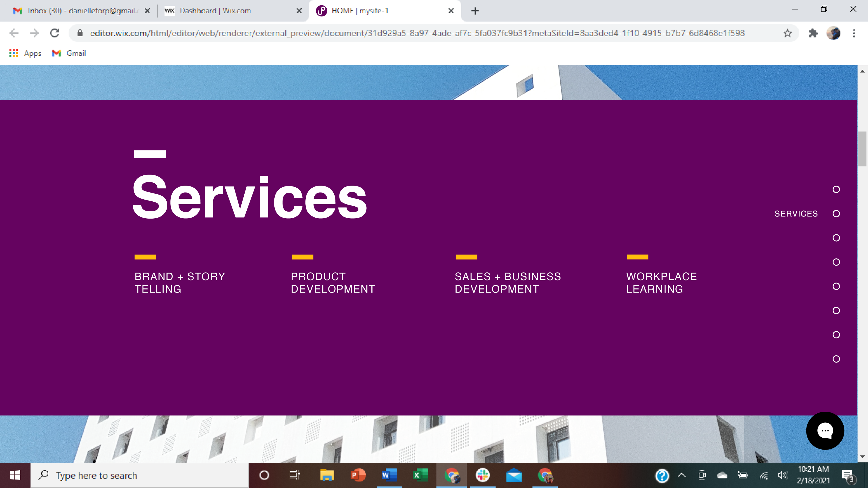
Task: Click BRAND + STORY TELLING service
Action: (x=180, y=282)
